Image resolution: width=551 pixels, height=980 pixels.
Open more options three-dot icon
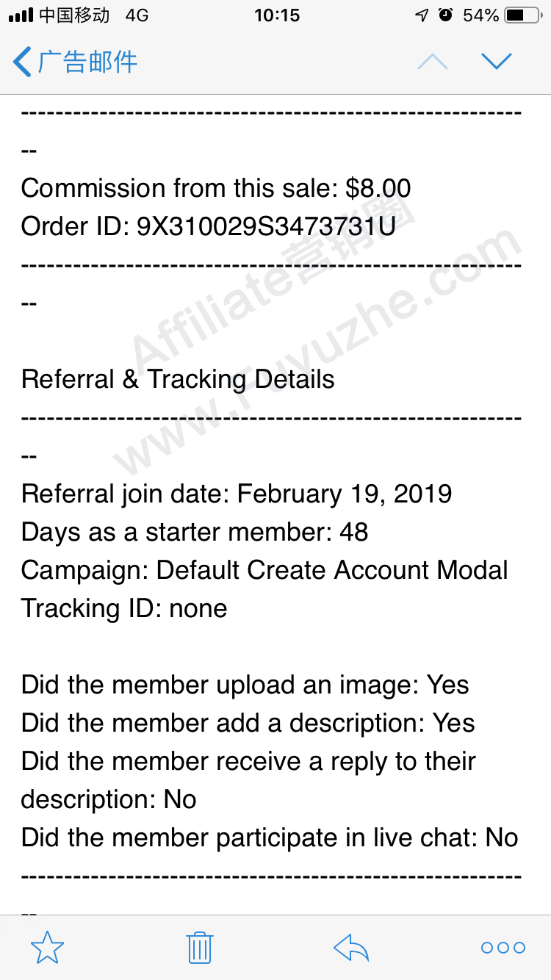click(503, 948)
